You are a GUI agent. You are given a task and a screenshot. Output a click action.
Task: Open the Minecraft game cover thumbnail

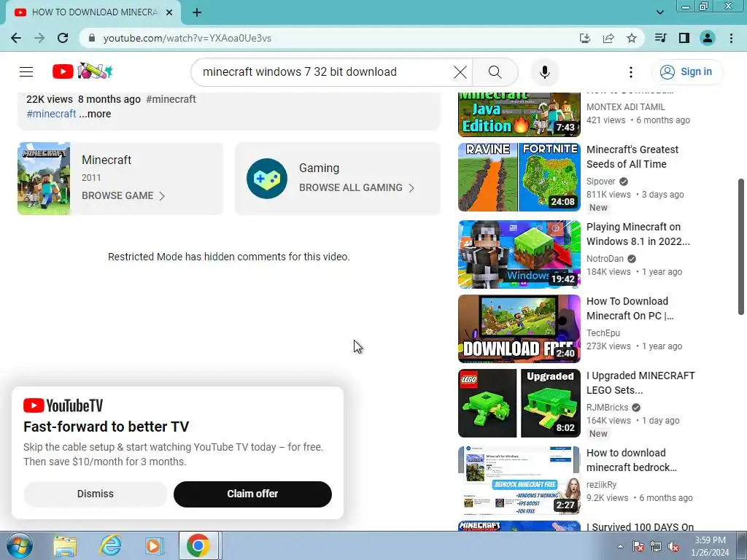[44, 179]
